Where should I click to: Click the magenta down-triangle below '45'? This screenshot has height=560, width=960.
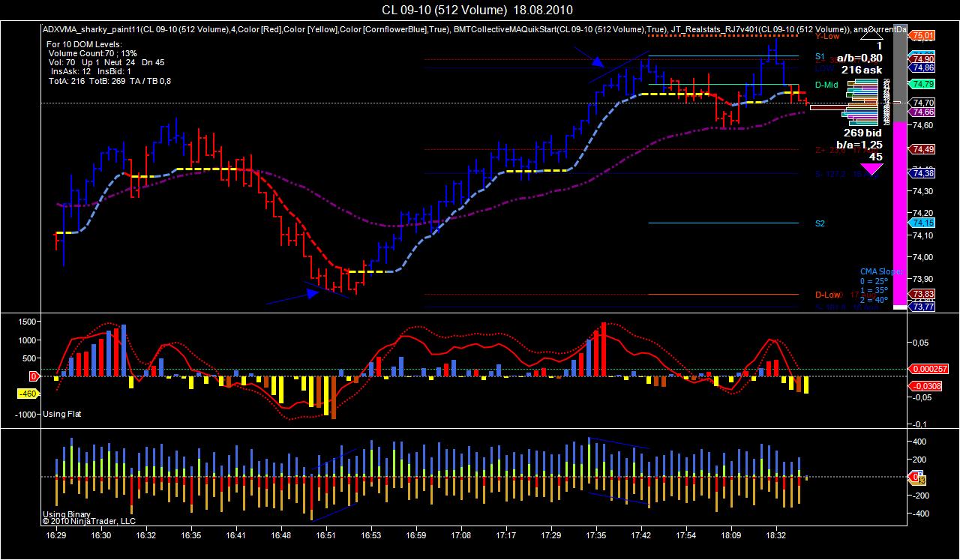point(871,169)
